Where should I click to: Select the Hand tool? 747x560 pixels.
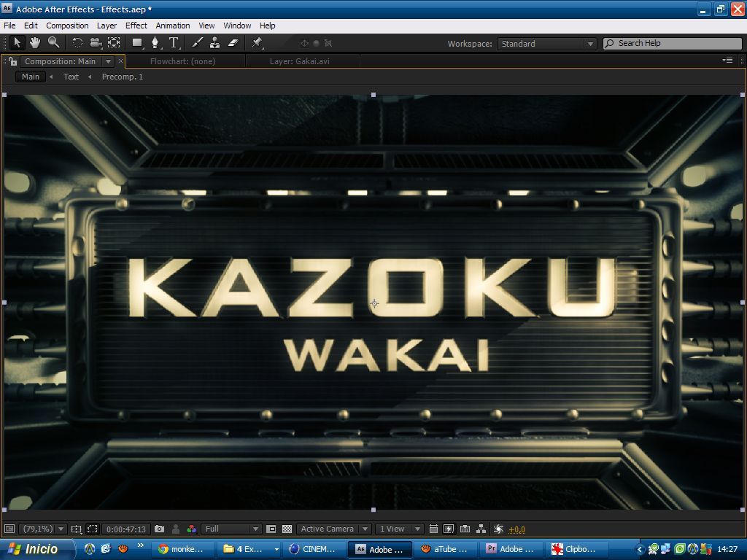35,43
